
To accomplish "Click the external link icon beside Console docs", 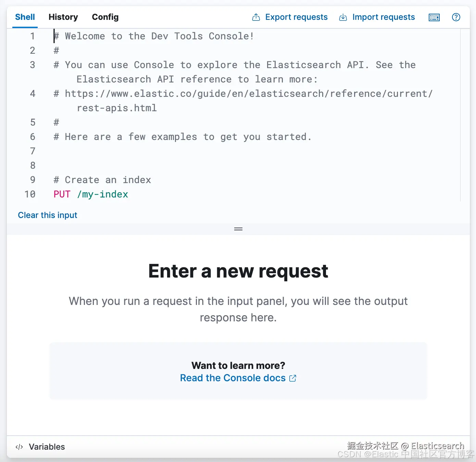I will [293, 378].
